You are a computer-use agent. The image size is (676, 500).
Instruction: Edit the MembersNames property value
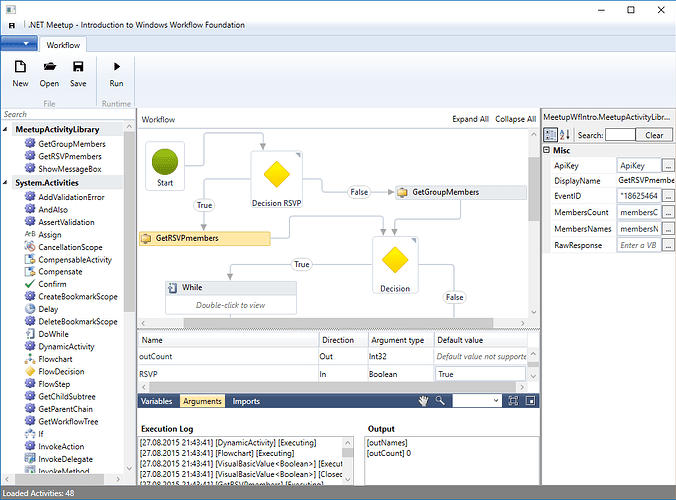pyautogui.click(x=639, y=229)
